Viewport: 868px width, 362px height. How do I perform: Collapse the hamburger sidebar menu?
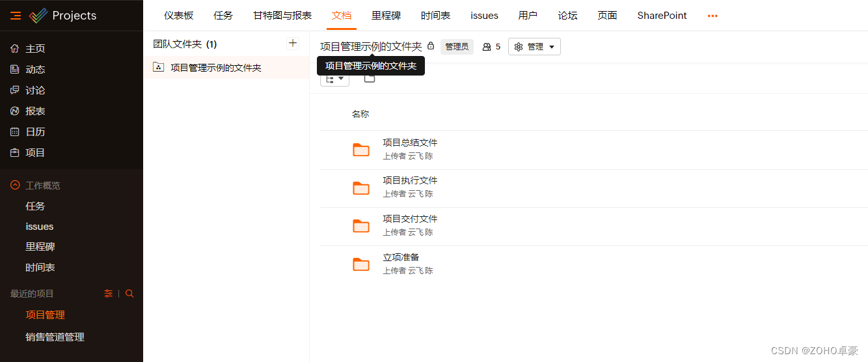(x=16, y=16)
